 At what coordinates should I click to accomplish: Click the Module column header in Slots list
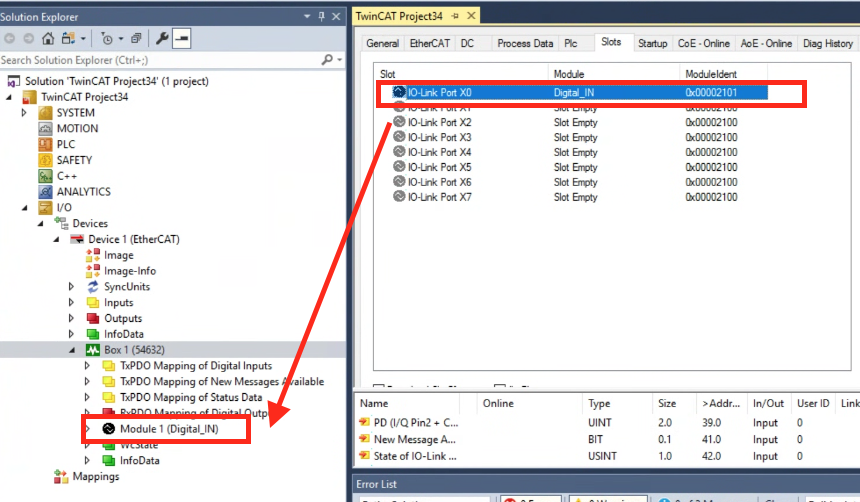[614, 74]
